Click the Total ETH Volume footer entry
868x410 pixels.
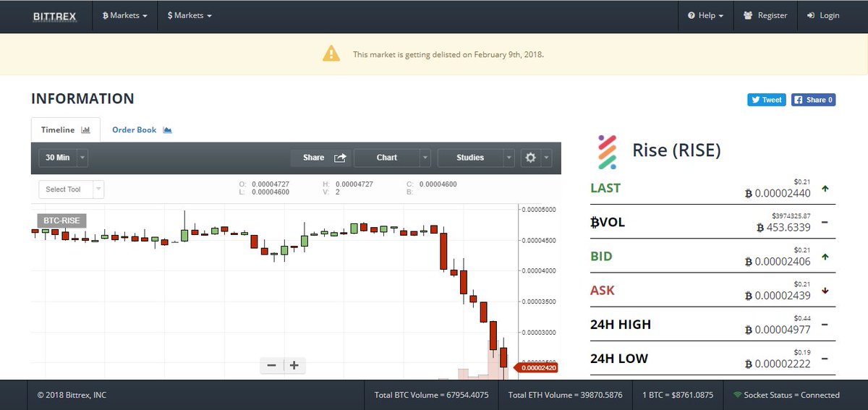coord(567,395)
